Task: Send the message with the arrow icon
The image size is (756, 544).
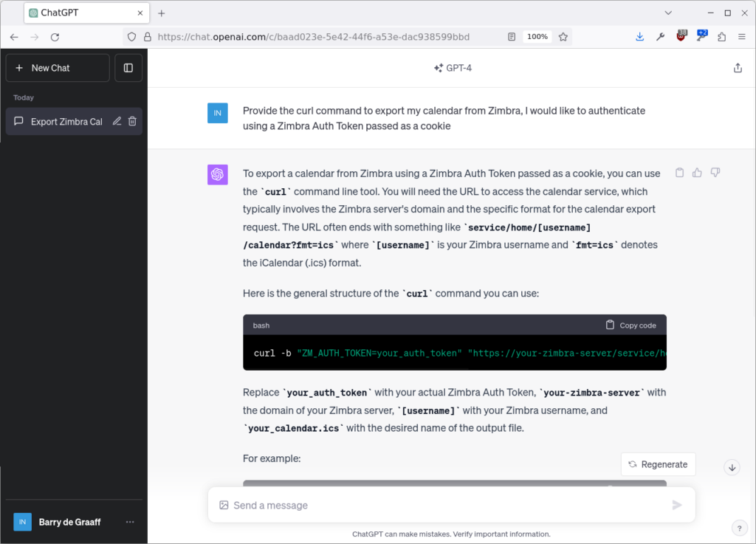Action: [677, 505]
